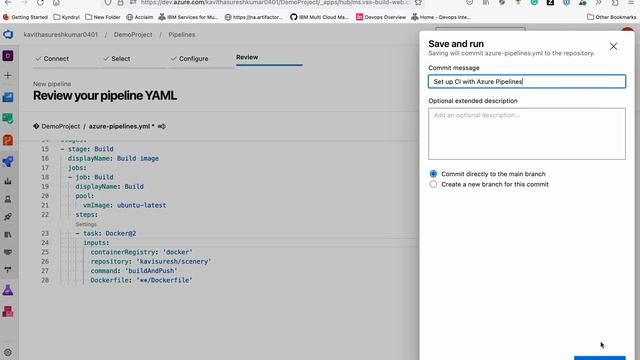Open Overview hub icon in sidebar
This screenshot has height=360, width=640.
point(8,97)
